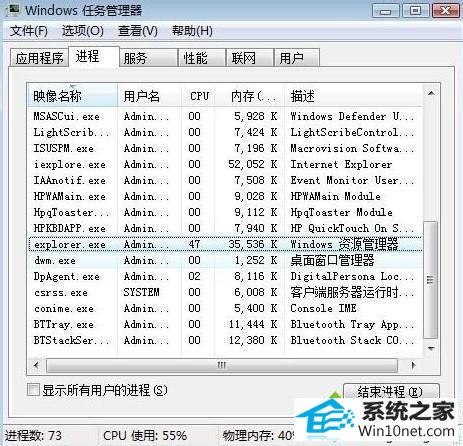This screenshot has height=446, width=463.
Task: Select the HPKBDAPP.exe process
Action: 225,228
